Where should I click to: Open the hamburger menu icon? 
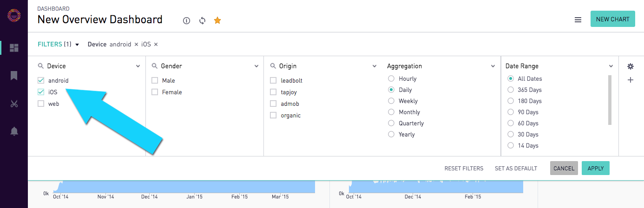578,19
